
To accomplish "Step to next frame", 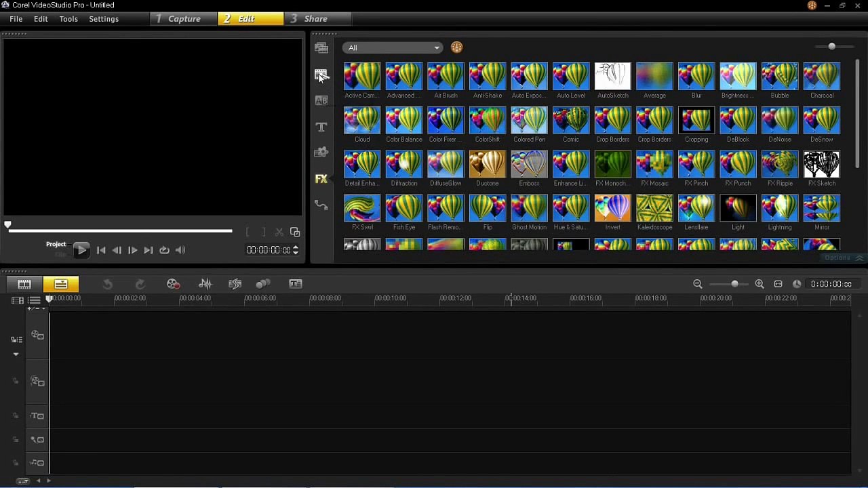I will pos(132,250).
